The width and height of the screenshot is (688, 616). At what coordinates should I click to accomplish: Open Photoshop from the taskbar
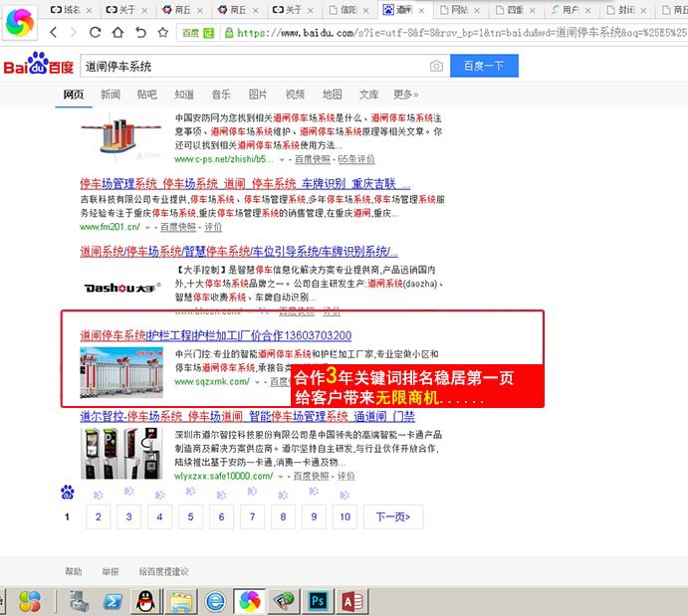[318, 601]
